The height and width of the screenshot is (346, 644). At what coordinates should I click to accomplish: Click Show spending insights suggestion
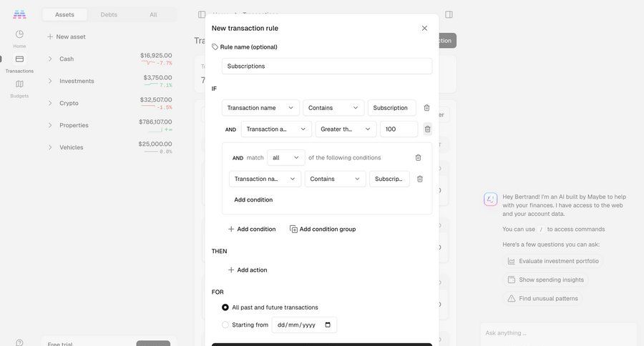[546, 280]
